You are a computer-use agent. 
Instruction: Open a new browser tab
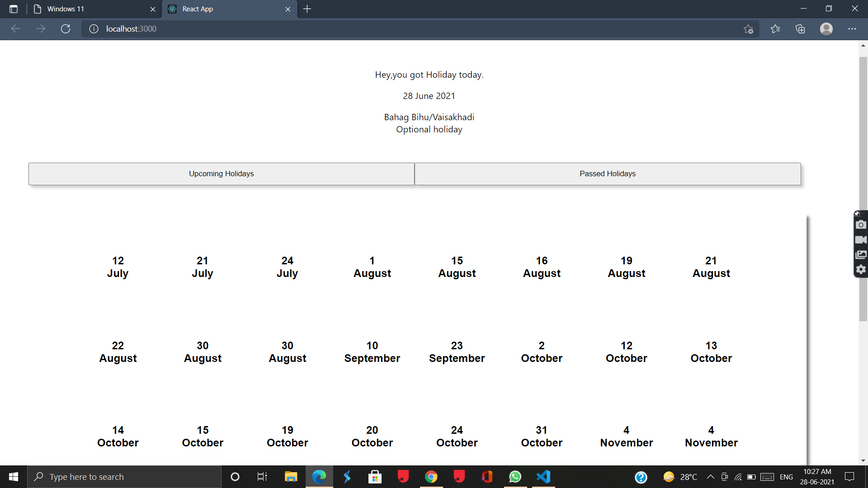tap(307, 9)
